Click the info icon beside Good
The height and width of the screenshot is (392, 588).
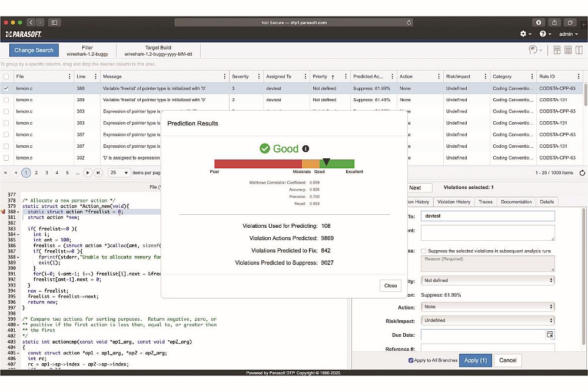pos(305,148)
